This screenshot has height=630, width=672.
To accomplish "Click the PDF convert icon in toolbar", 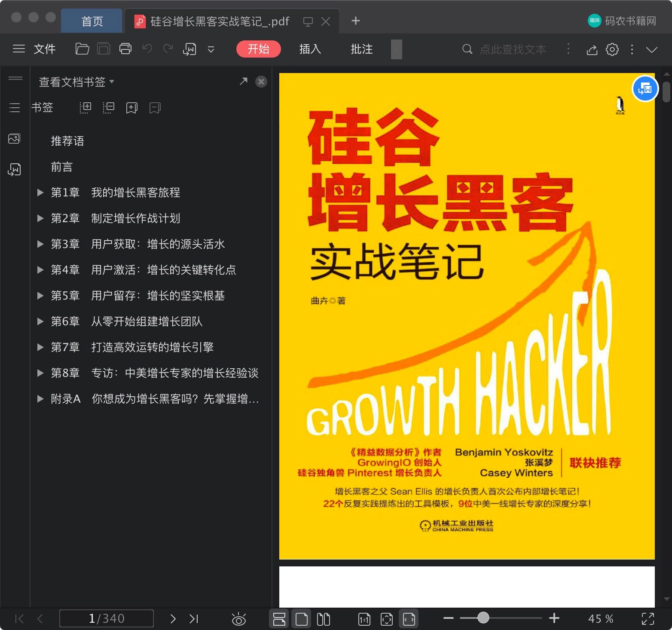I will click(189, 49).
